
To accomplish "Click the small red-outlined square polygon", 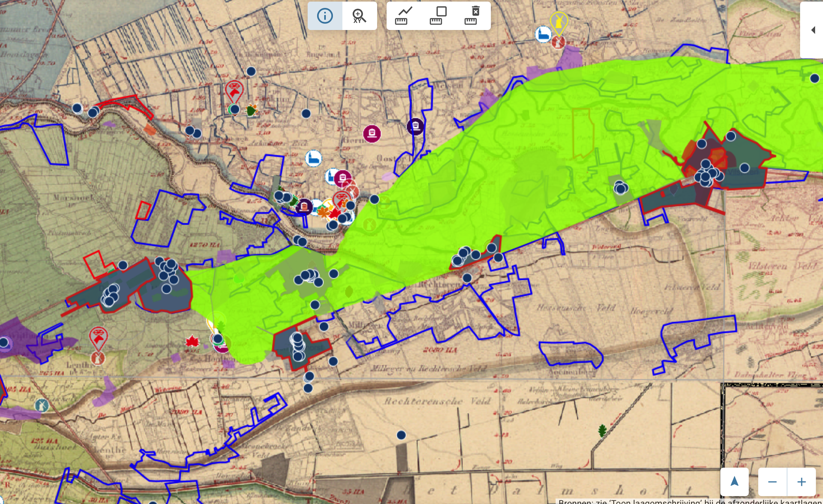I will click(x=143, y=211).
